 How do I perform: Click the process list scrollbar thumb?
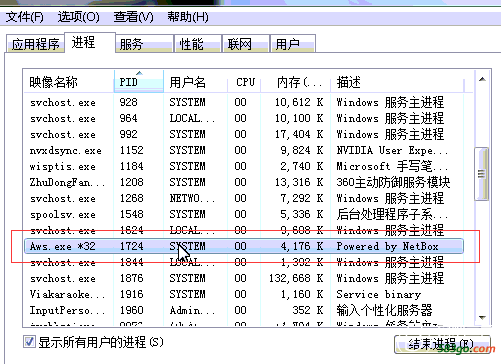(482, 174)
